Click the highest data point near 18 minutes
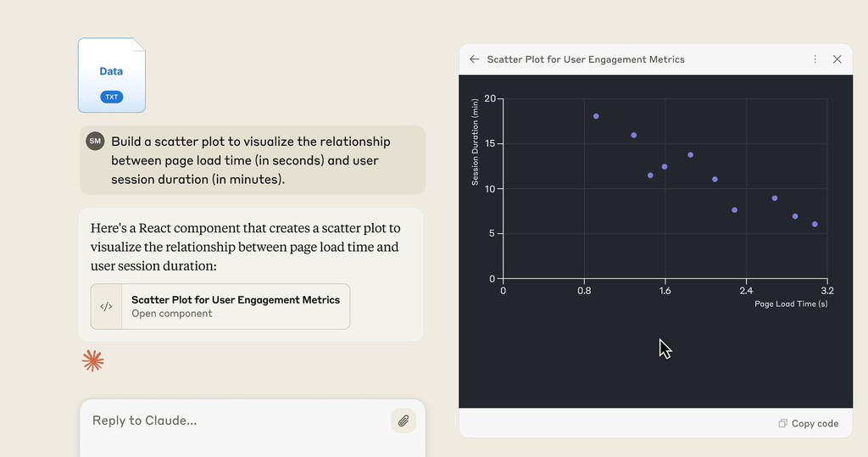Image resolution: width=868 pixels, height=457 pixels. (x=596, y=116)
